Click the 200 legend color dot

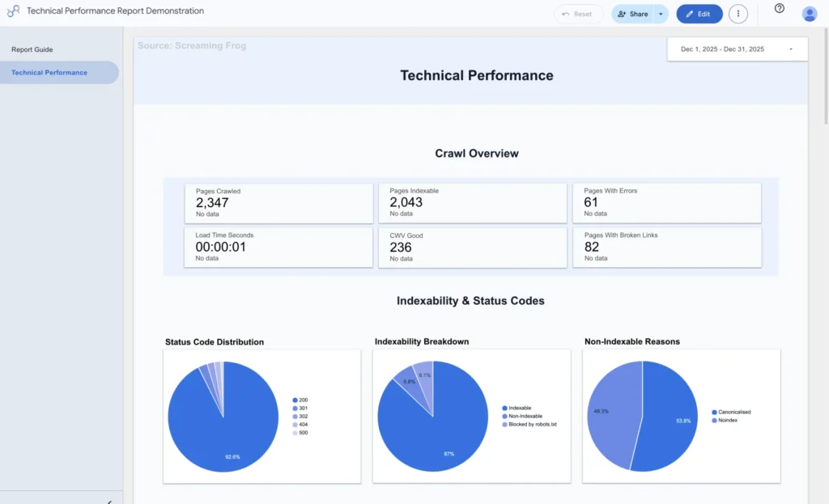pos(295,400)
